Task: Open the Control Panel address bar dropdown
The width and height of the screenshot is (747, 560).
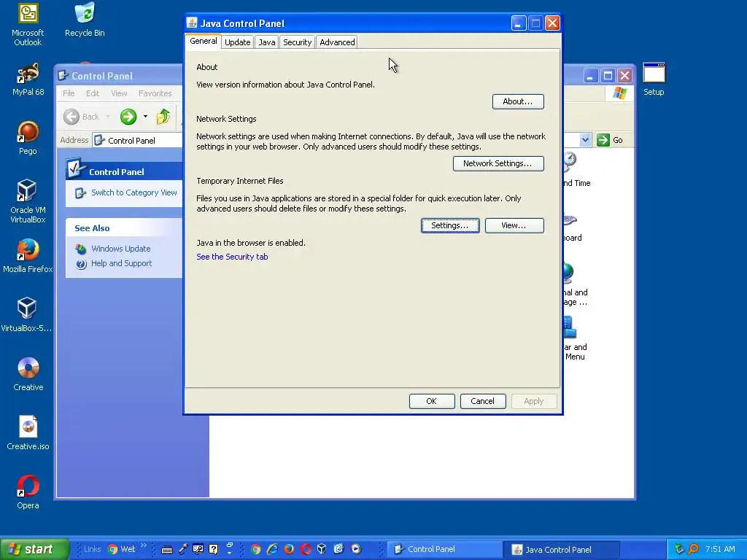Action: click(x=585, y=140)
